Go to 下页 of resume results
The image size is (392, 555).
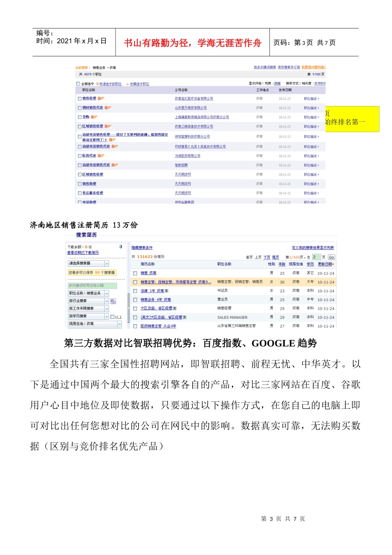coord(267,257)
